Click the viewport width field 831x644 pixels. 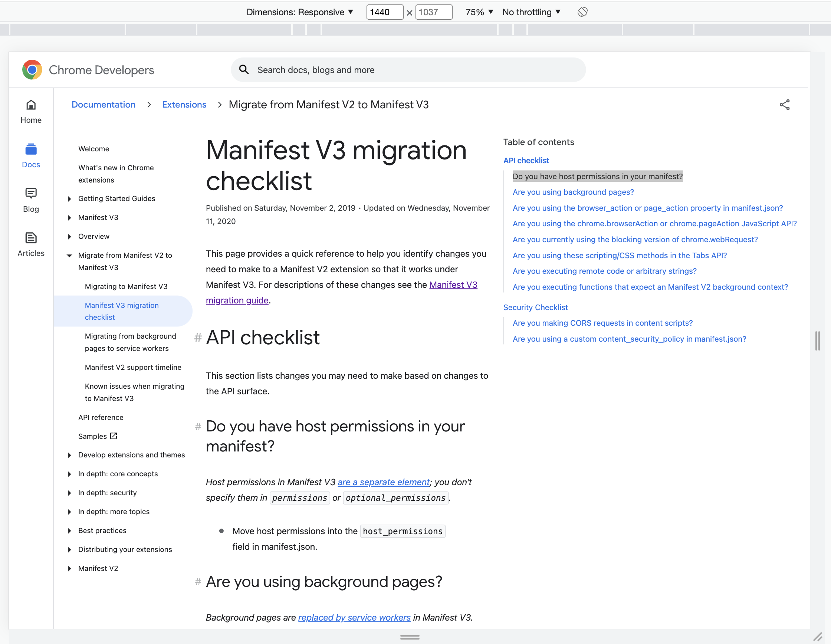(x=384, y=12)
